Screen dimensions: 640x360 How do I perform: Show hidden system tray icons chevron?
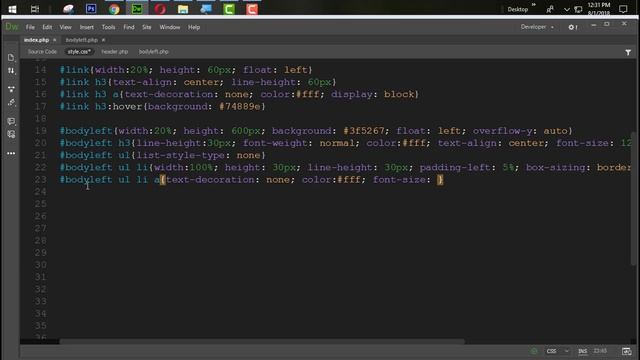point(567,9)
